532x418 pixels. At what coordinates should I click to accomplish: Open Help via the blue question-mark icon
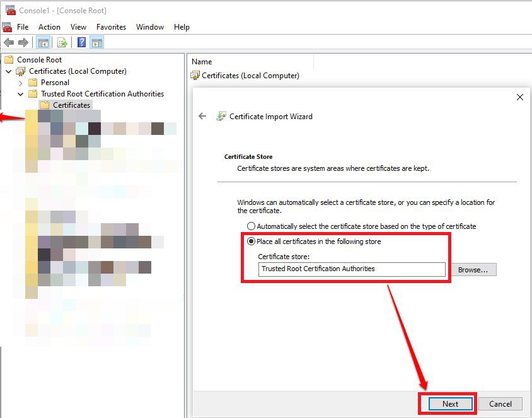point(81,43)
